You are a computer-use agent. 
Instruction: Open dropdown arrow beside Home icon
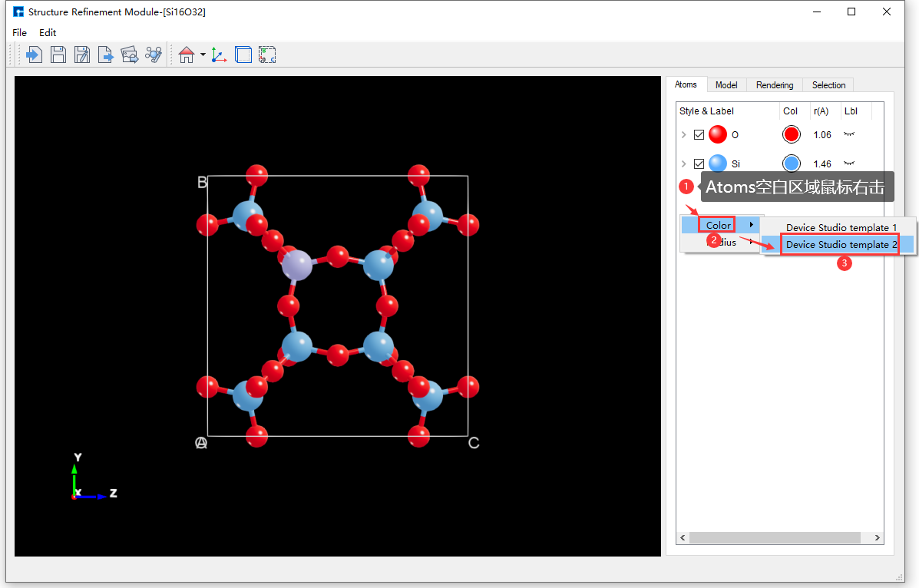click(x=203, y=55)
